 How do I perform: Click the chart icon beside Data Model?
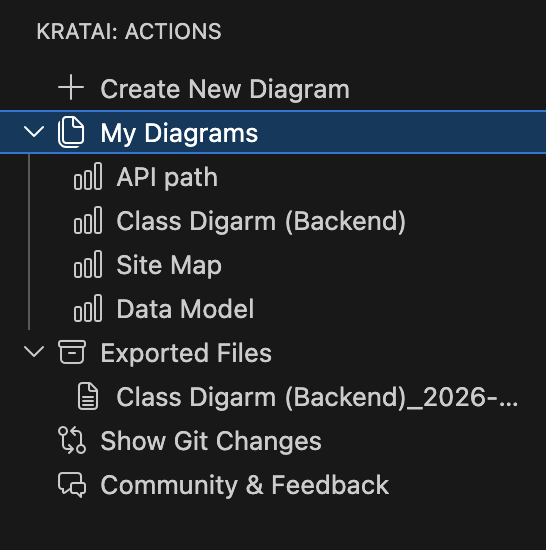pos(88,309)
